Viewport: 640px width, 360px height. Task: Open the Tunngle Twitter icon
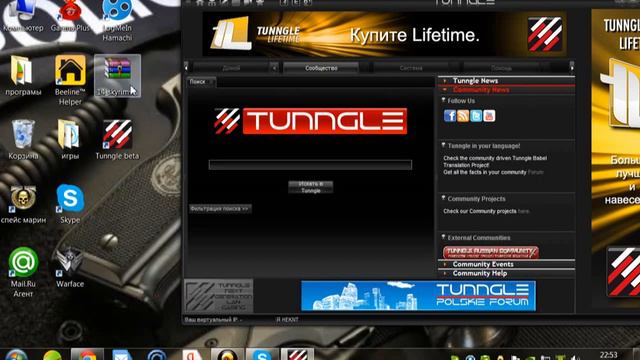(476, 116)
